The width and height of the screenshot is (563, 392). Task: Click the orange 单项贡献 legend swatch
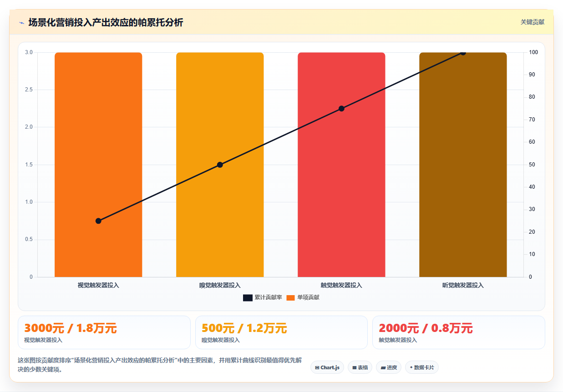point(290,297)
